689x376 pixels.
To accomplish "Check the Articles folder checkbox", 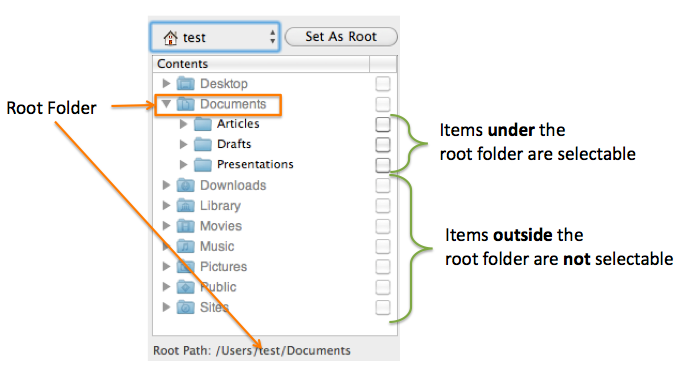I will point(383,124).
